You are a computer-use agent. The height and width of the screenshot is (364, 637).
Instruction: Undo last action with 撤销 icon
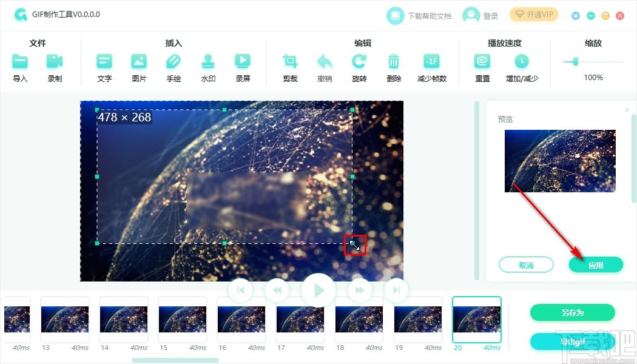click(x=325, y=61)
